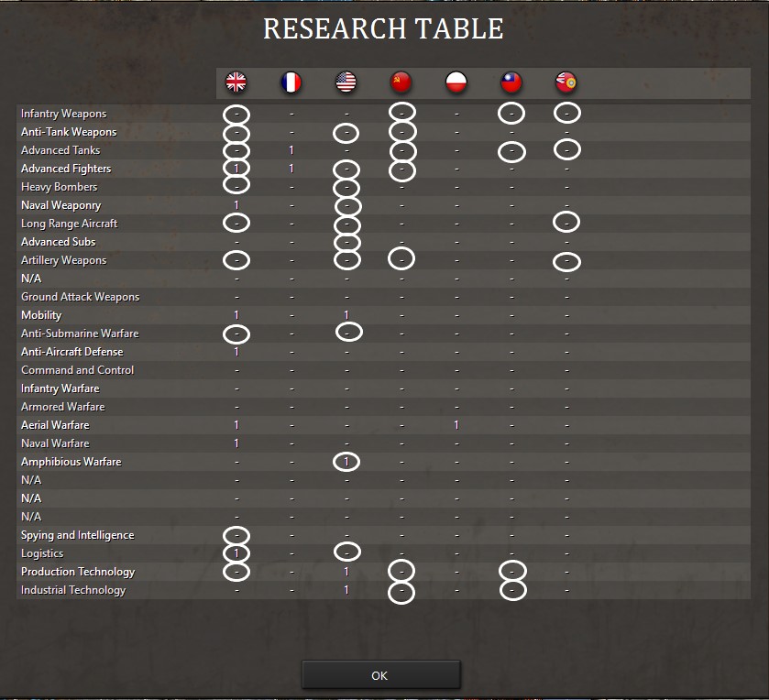
Task: Select the Spying and Intelligence row label
Action: [77, 535]
